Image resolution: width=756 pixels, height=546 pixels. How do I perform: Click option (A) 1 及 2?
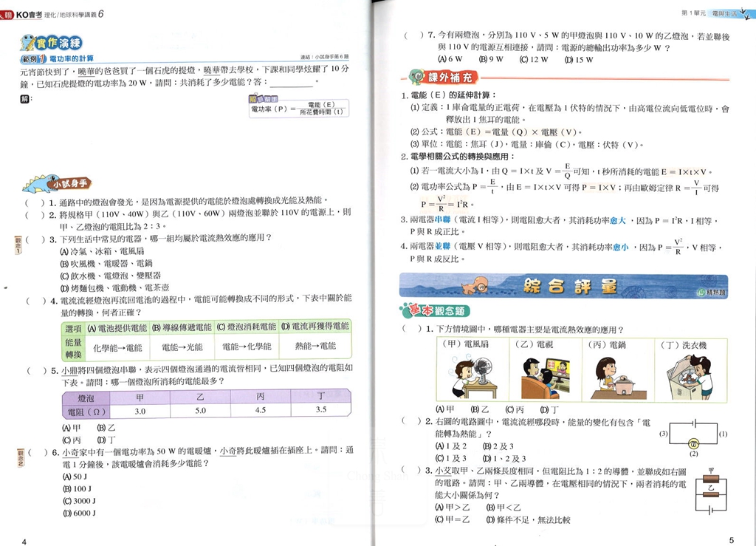point(451,446)
